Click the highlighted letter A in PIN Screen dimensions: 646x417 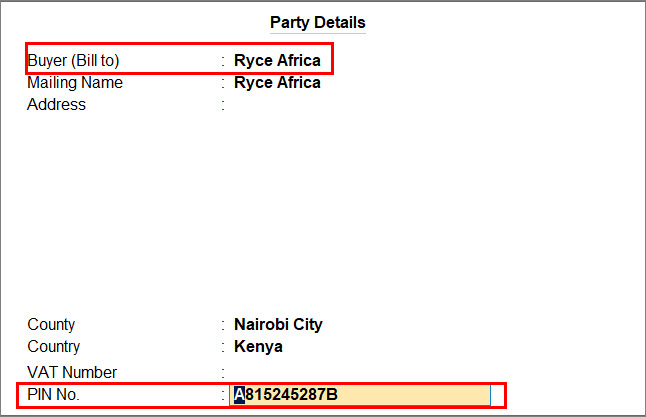click(239, 395)
